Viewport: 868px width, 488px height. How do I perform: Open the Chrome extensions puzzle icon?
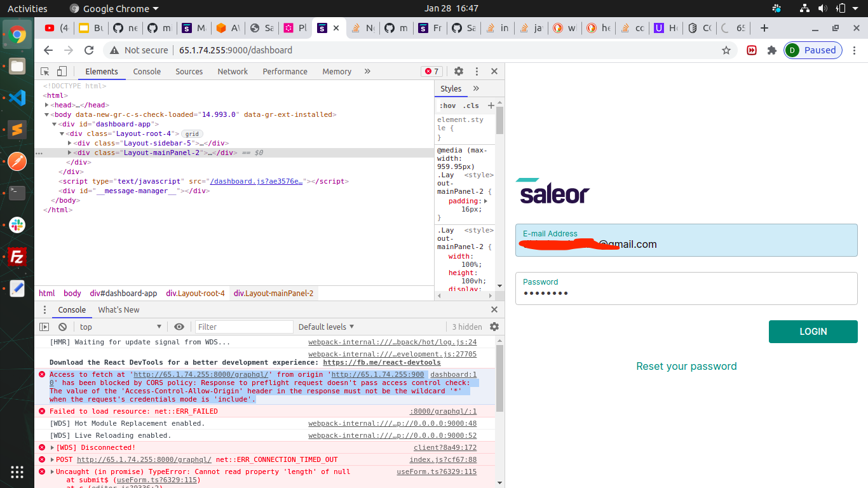pos(772,50)
